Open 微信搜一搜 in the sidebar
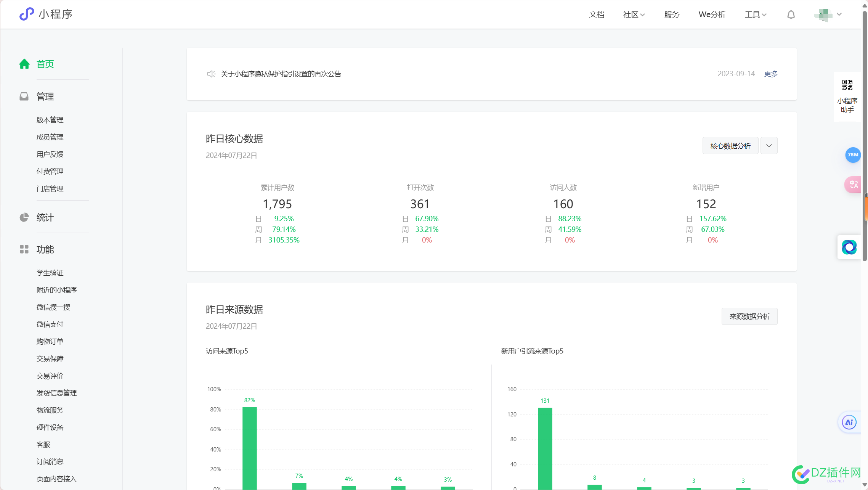This screenshot has height=490, width=868. pyautogui.click(x=53, y=307)
